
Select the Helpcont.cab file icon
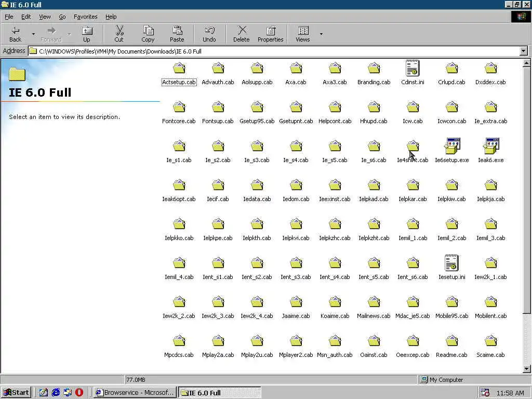pyautogui.click(x=335, y=107)
